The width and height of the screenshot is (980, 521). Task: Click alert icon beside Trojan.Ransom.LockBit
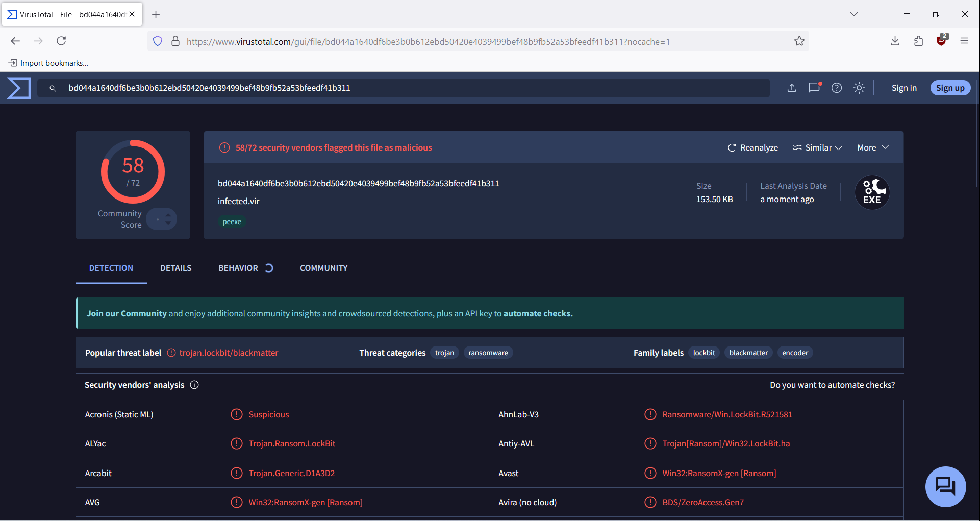tap(237, 443)
